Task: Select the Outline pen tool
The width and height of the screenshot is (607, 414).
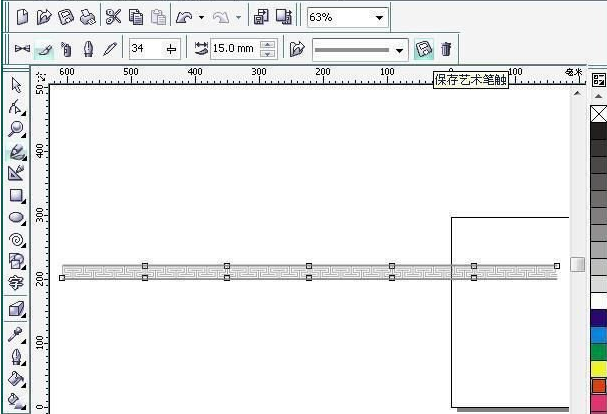Action: 16,357
